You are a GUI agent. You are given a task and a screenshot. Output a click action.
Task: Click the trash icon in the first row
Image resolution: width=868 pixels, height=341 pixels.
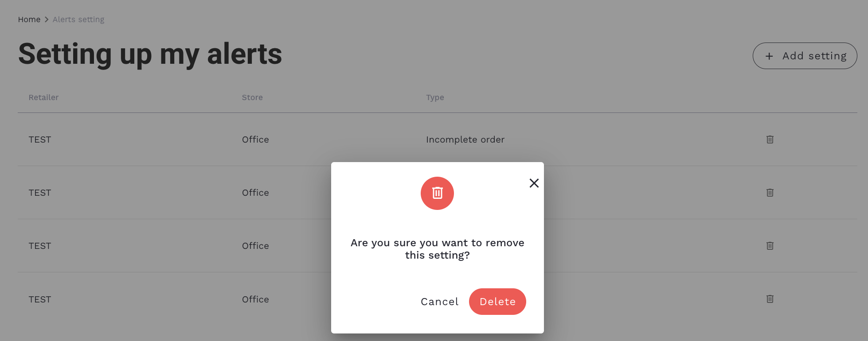770,139
